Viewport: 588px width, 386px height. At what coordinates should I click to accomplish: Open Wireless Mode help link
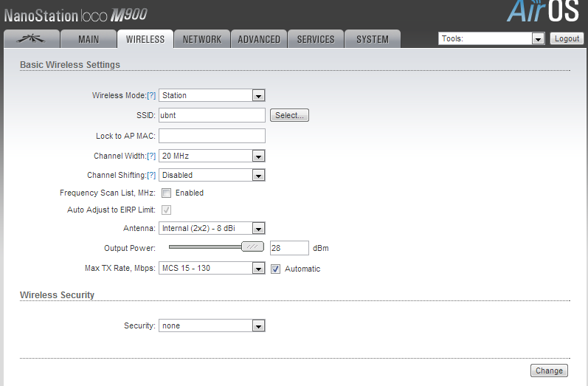[x=151, y=95]
